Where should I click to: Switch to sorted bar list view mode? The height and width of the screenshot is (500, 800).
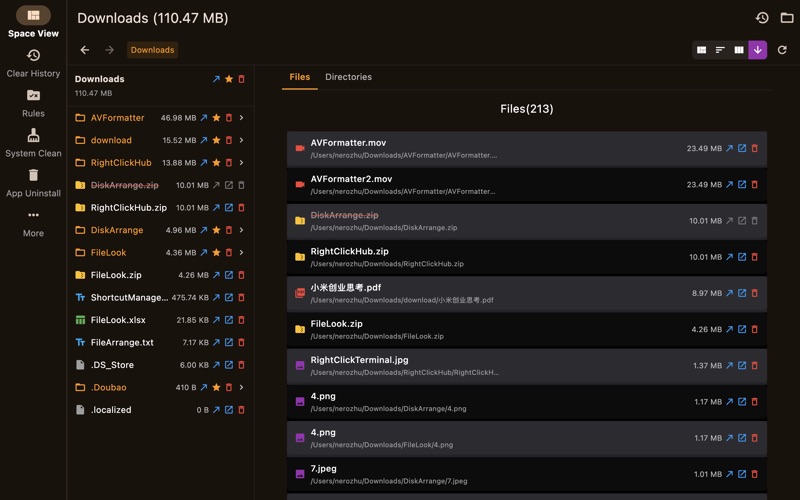click(720, 50)
